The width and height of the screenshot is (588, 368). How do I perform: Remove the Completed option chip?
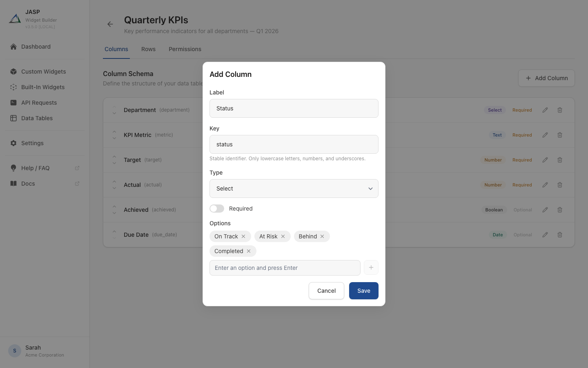pyautogui.click(x=249, y=251)
